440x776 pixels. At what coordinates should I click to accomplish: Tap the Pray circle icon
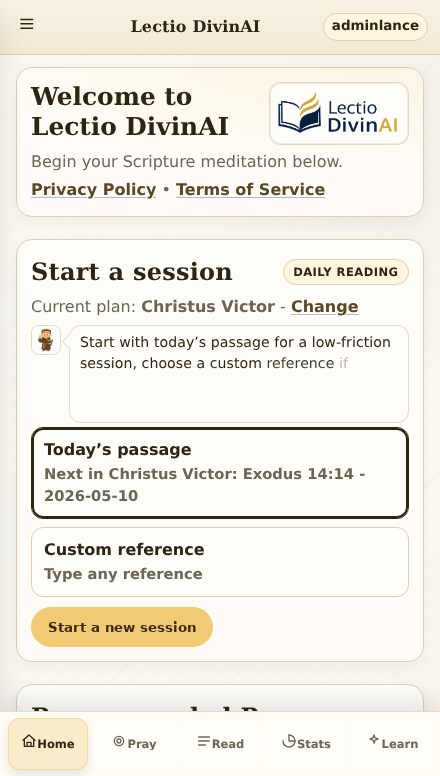point(119,741)
